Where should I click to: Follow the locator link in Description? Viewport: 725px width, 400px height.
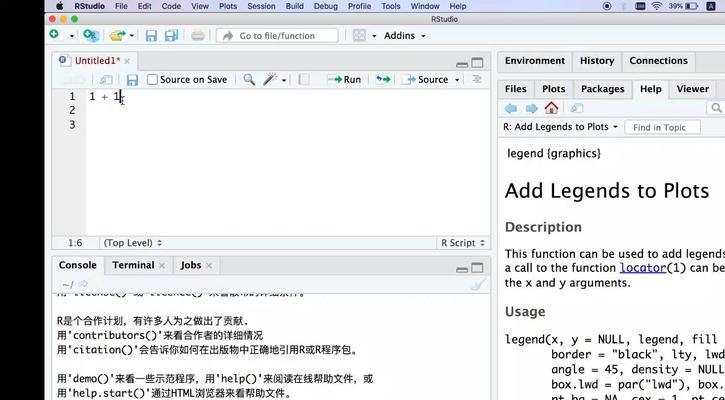pos(643,268)
